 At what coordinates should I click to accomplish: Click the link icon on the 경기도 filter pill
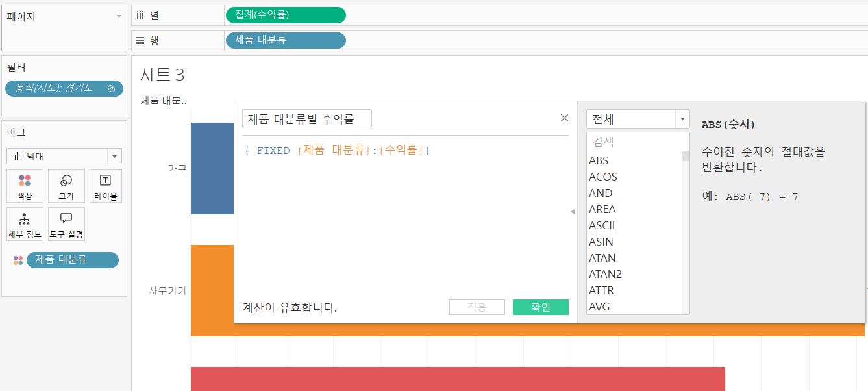coord(111,88)
